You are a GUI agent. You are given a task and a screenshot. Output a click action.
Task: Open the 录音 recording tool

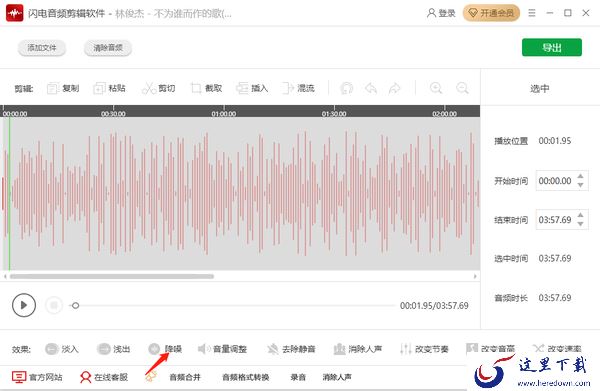pyautogui.click(x=298, y=377)
